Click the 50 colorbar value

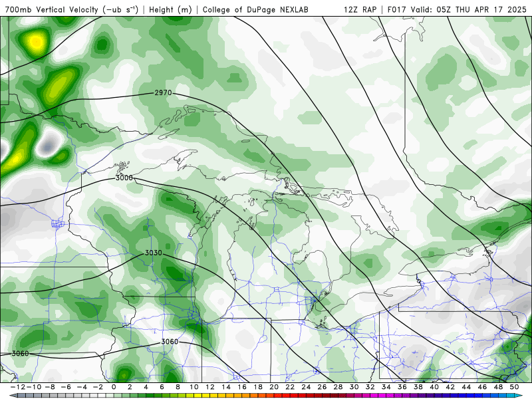[514, 387]
